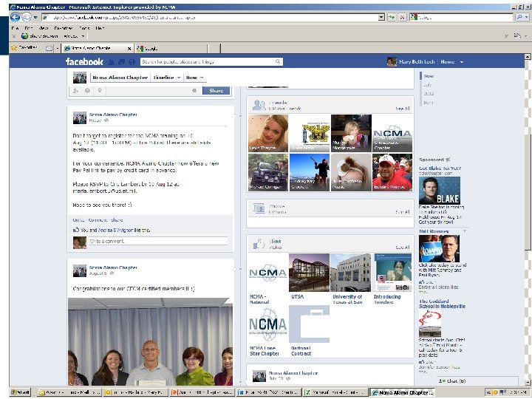This screenshot has width=532, height=399.
Task: Click the browser Back arrow button
Action: click(15, 17)
